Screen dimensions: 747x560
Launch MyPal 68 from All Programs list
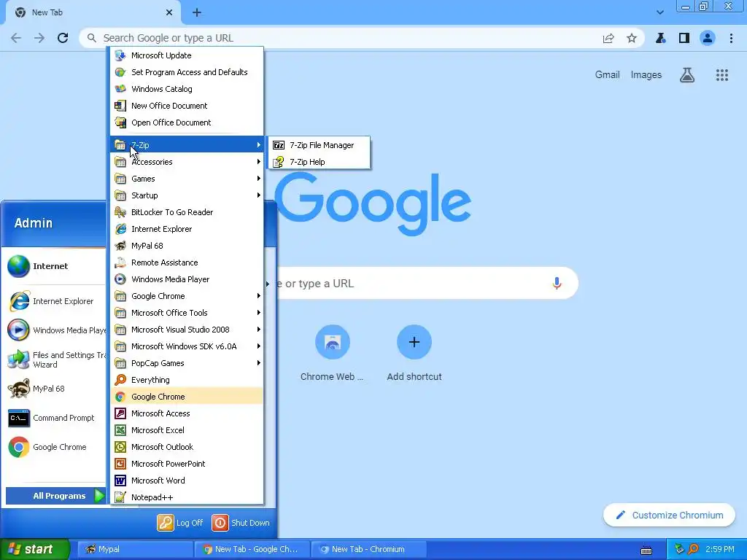pyautogui.click(x=187, y=246)
